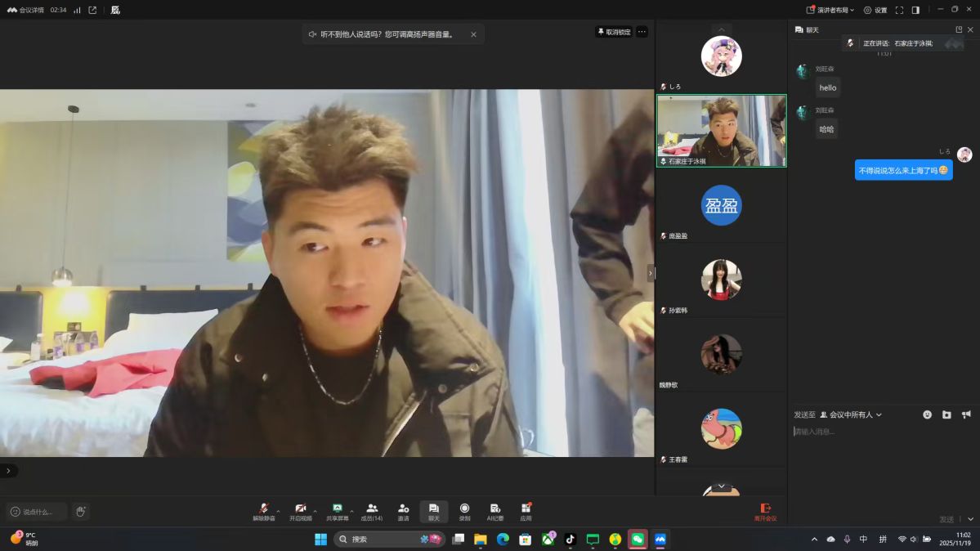Click the red 离开会议 leave button
The image size is (980, 551).
(x=765, y=512)
